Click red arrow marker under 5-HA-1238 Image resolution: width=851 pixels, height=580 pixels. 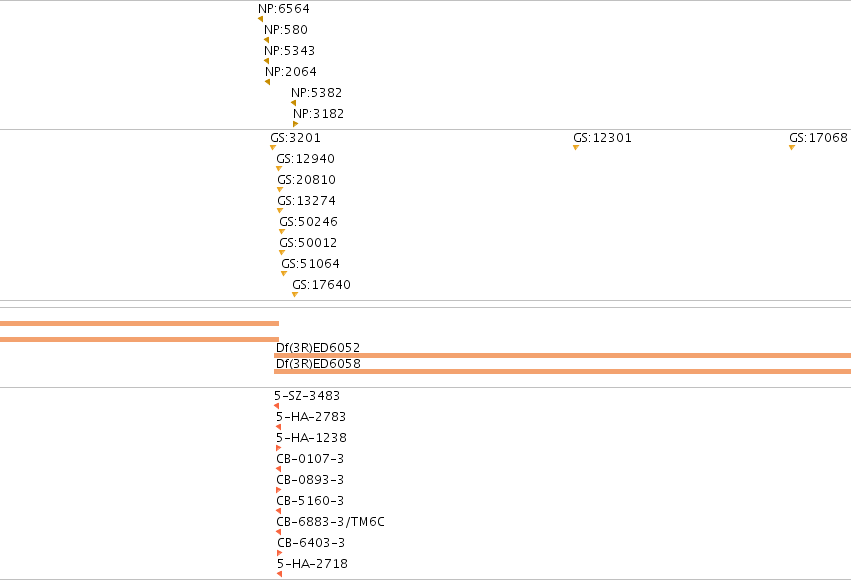pos(278,448)
